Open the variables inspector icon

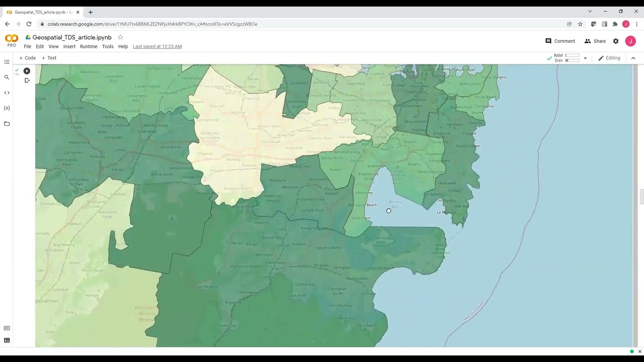coord(7,108)
